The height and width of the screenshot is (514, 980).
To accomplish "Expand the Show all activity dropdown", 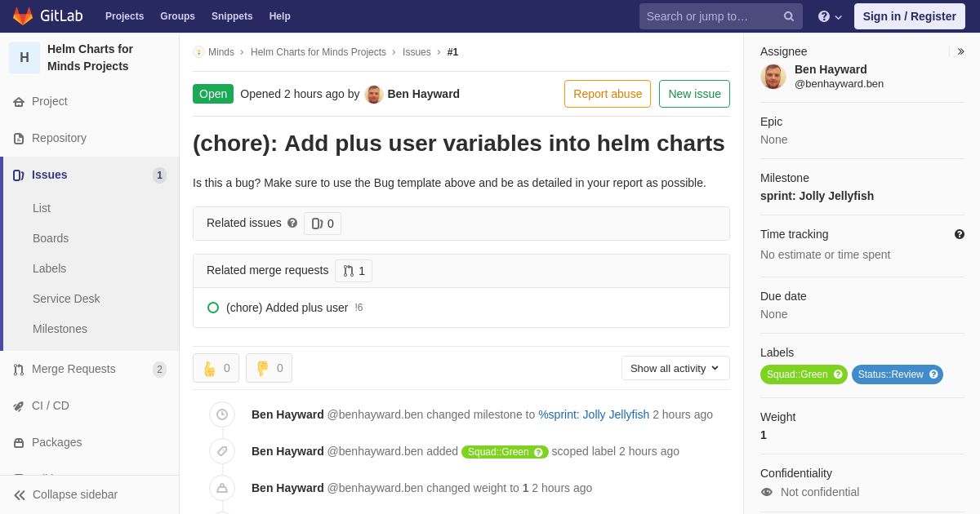I will tap(675, 368).
